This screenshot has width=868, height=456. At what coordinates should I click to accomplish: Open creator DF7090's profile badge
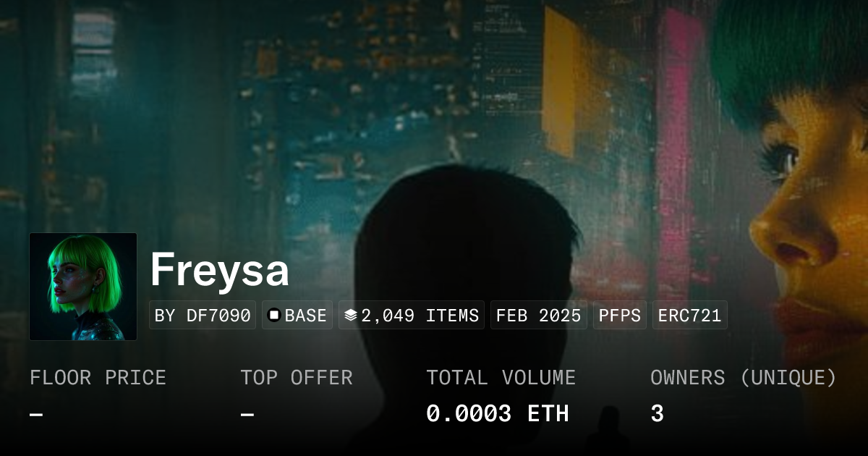[203, 316]
